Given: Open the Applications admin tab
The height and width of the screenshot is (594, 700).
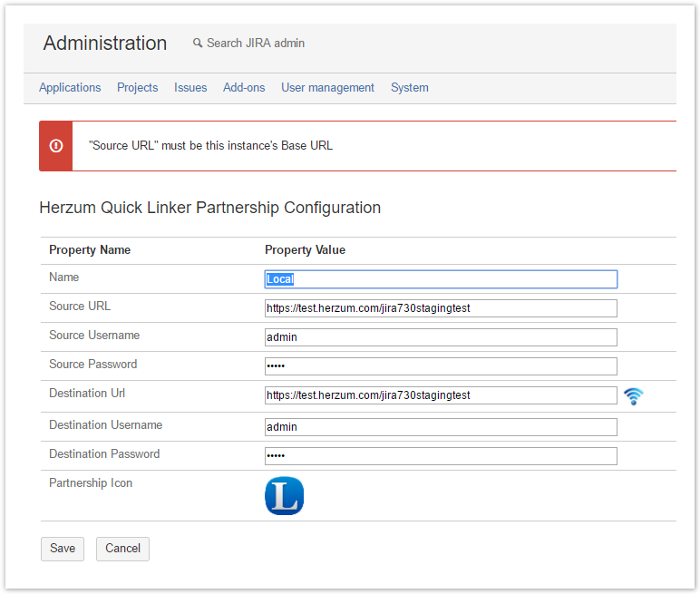Looking at the screenshot, I should coord(70,88).
